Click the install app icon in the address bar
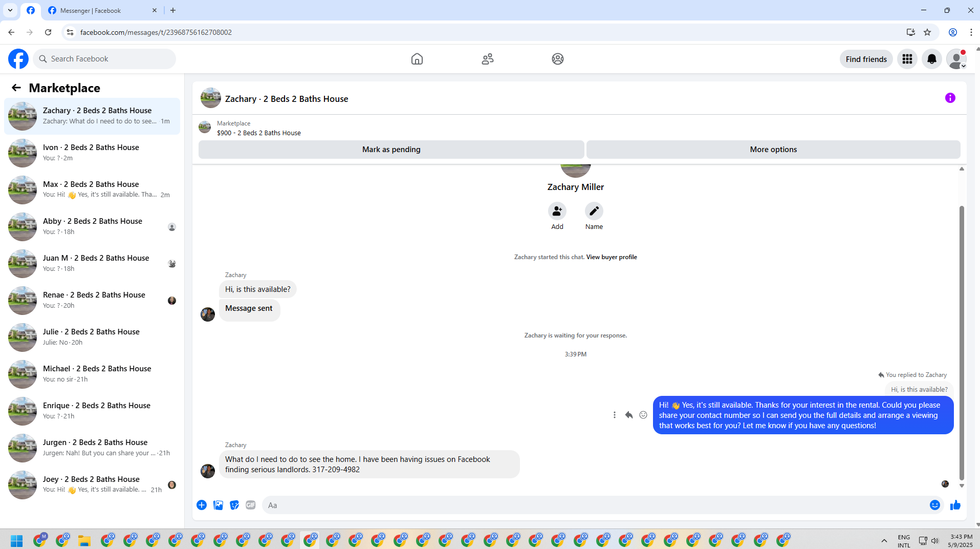Viewport: 980px width, 549px height. click(911, 32)
